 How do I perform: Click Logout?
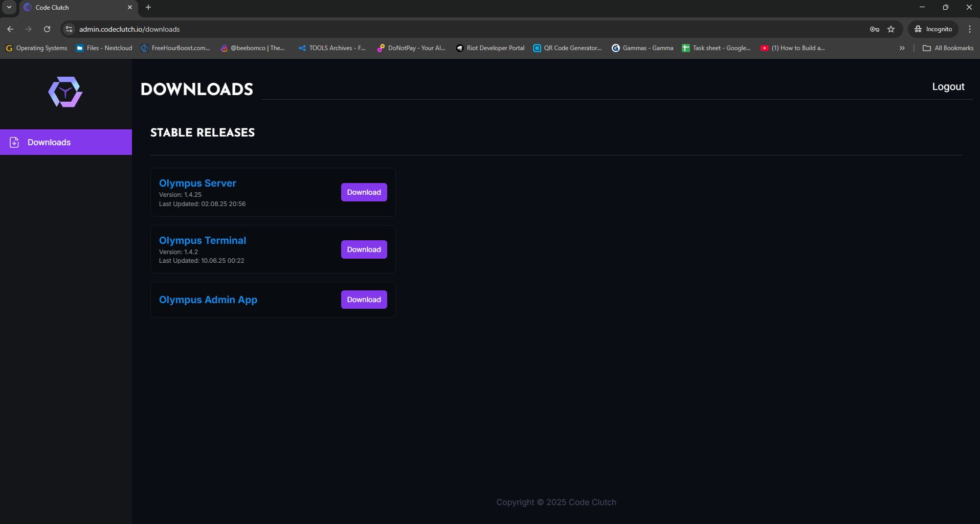[948, 86]
